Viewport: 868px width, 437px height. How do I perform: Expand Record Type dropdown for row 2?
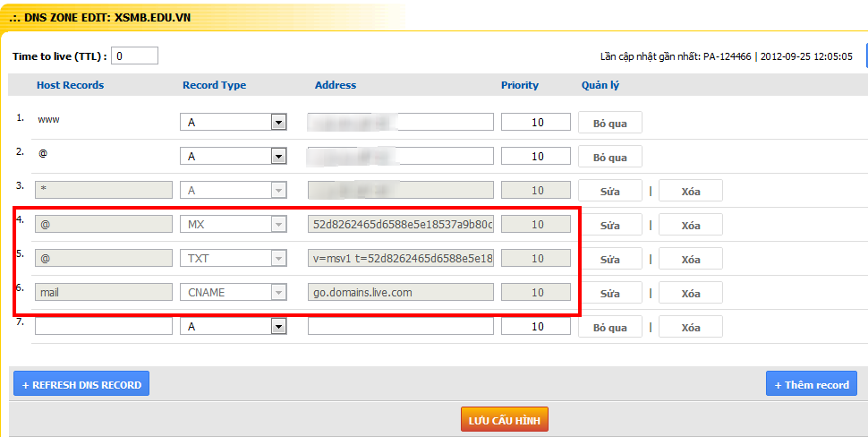[x=278, y=157]
